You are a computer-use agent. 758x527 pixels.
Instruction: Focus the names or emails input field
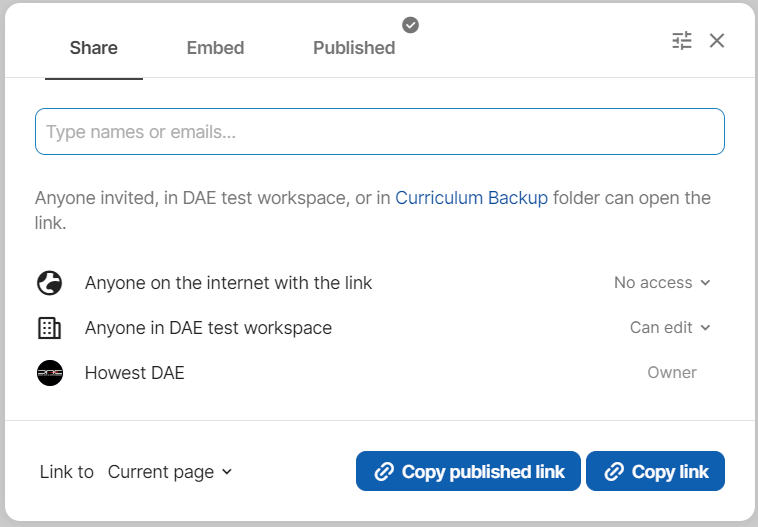379,132
